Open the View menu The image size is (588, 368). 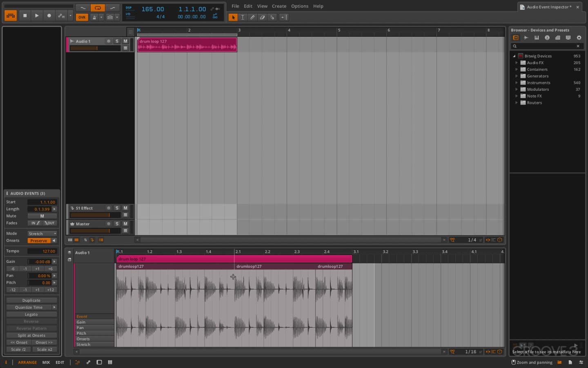click(x=262, y=6)
